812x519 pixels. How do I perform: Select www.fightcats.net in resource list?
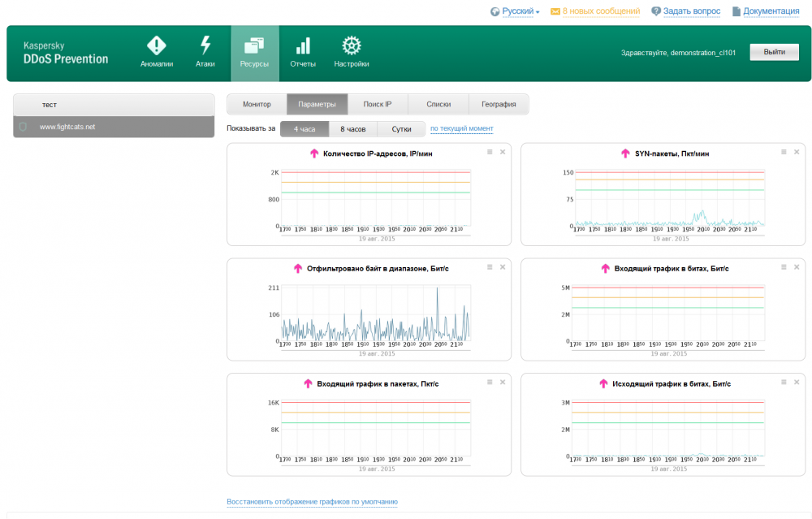click(67, 127)
